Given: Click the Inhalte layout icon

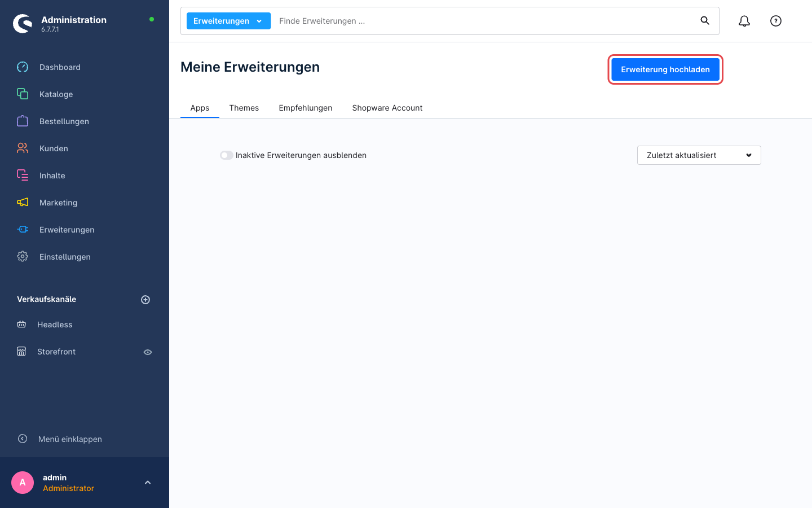Looking at the screenshot, I should click(23, 175).
